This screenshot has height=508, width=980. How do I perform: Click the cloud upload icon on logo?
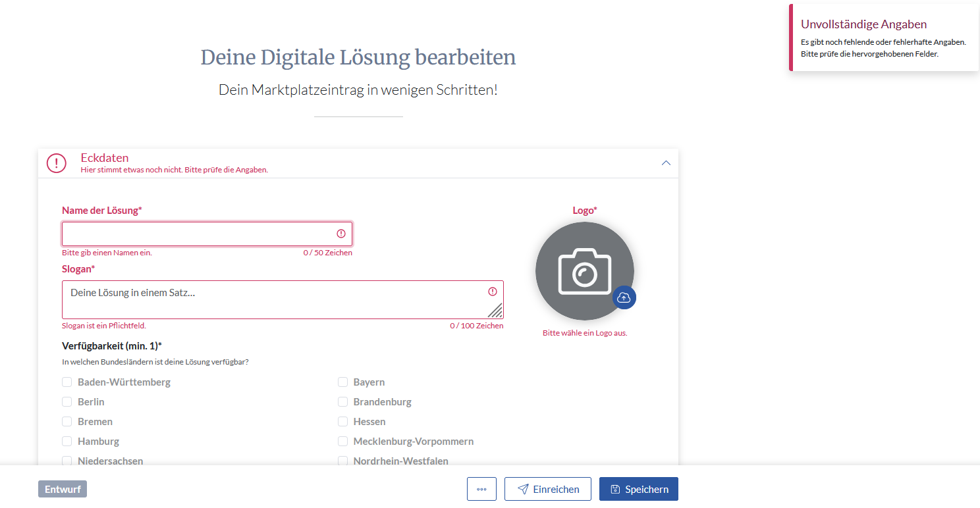[624, 297]
